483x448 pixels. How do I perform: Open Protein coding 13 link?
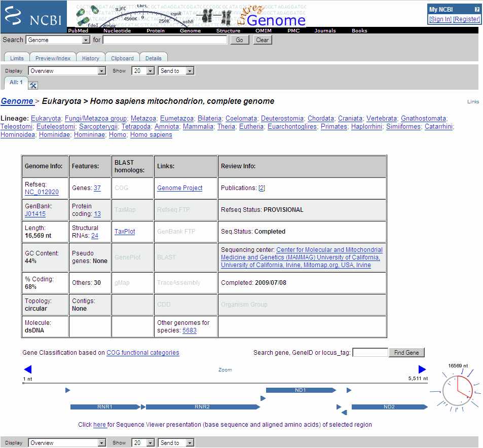[x=97, y=214]
